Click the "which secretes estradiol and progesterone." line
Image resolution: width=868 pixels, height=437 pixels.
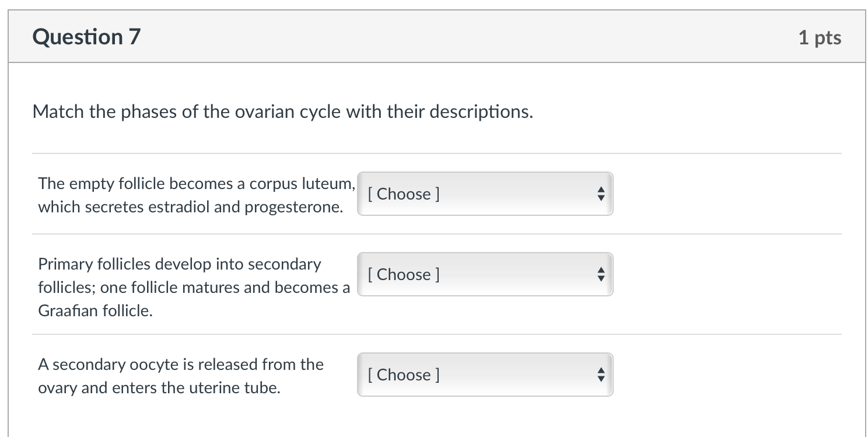[191, 207]
